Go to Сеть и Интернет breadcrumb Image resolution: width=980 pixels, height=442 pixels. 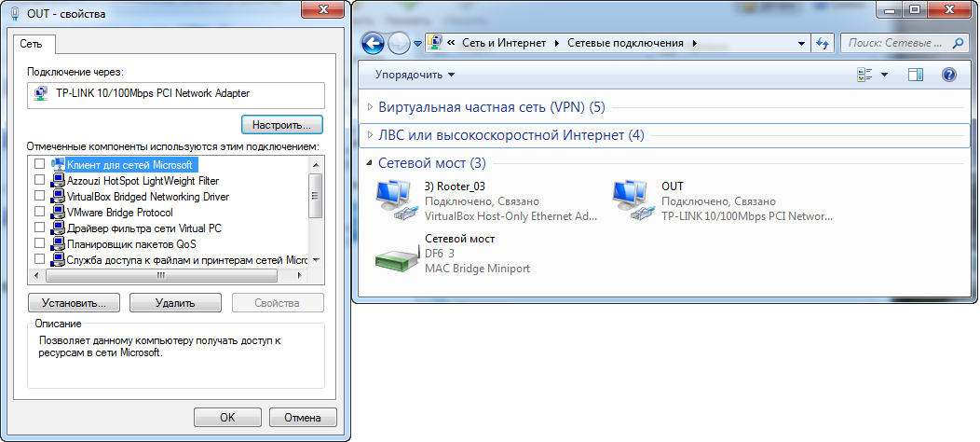(504, 43)
